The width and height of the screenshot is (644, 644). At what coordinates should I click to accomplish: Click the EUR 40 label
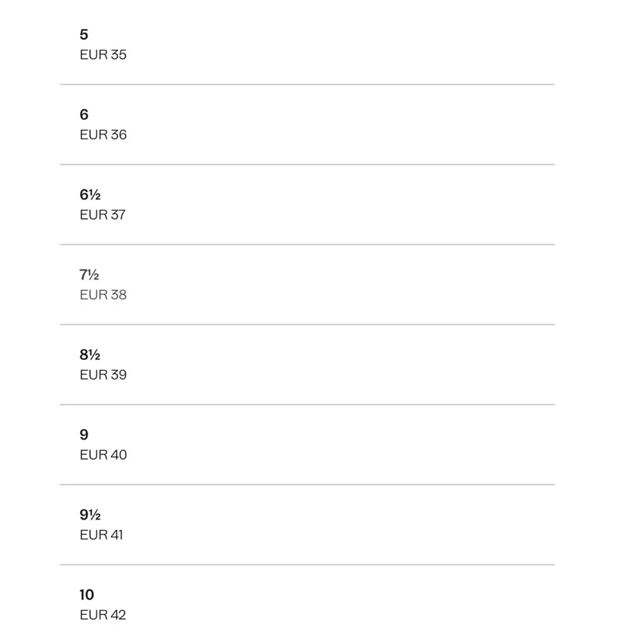point(103,455)
